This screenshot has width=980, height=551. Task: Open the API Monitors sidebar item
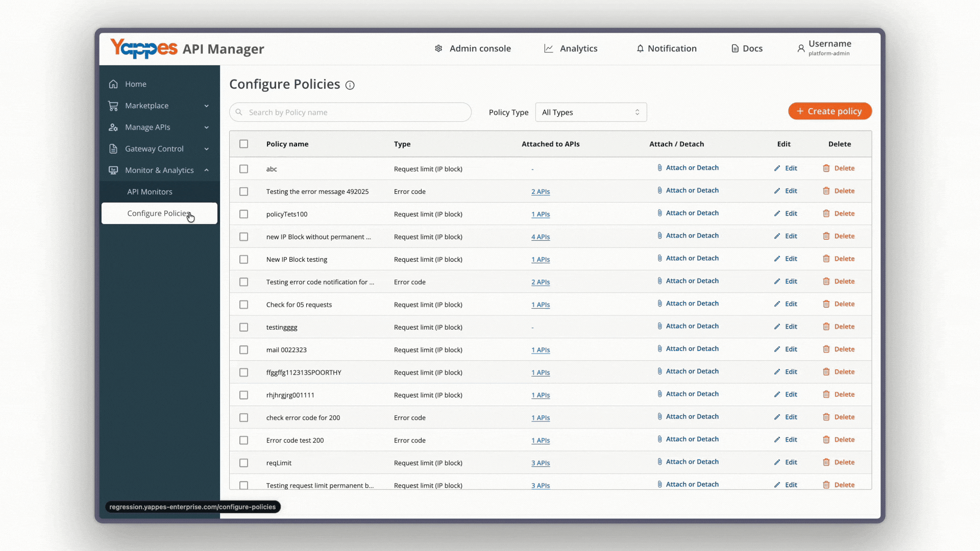pyautogui.click(x=159, y=192)
